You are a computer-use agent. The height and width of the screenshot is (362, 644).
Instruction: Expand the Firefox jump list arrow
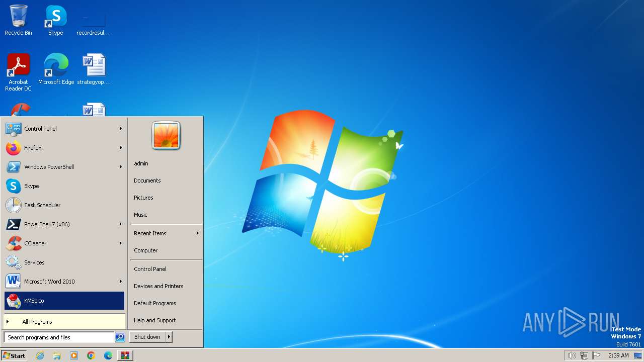pyautogui.click(x=121, y=148)
